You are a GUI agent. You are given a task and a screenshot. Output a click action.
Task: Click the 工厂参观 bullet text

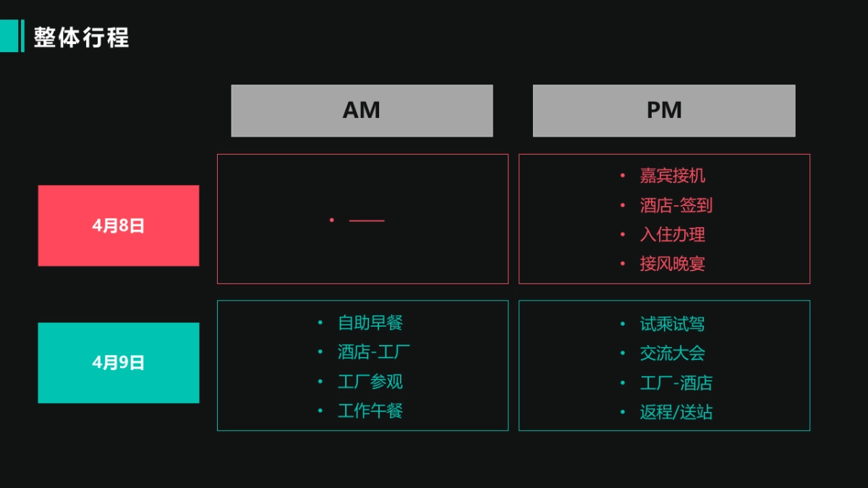tap(370, 382)
